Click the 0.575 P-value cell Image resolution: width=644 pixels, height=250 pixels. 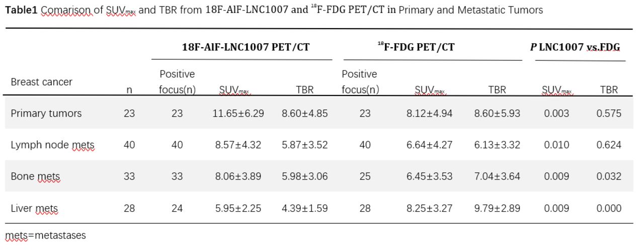coord(609,114)
